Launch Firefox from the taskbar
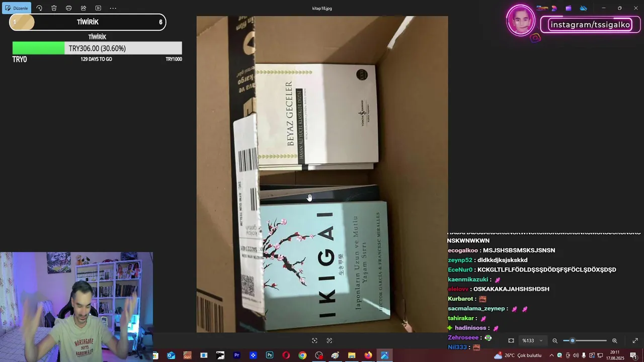 368,355
